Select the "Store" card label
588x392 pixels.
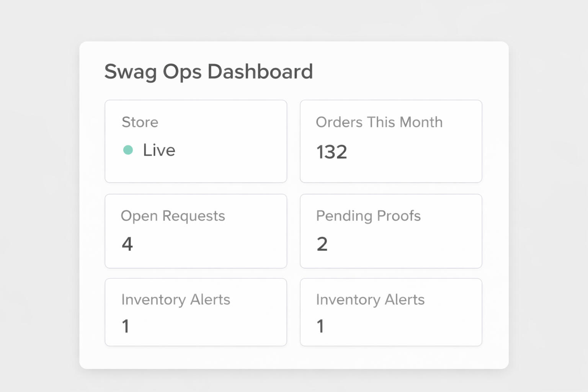click(x=140, y=122)
